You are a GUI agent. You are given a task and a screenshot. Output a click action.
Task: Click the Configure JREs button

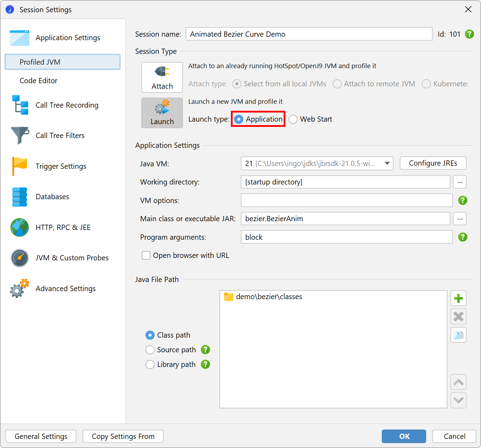[x=433, y=163]
